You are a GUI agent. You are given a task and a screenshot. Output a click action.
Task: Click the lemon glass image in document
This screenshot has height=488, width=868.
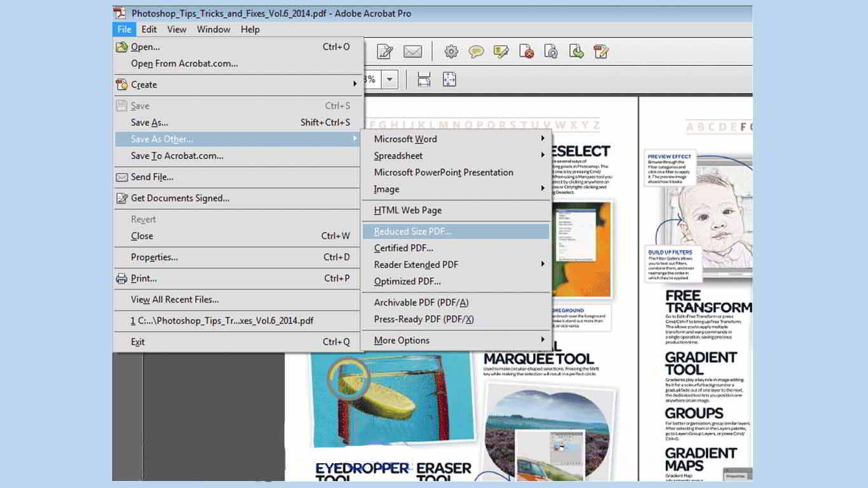coord(392,400)
